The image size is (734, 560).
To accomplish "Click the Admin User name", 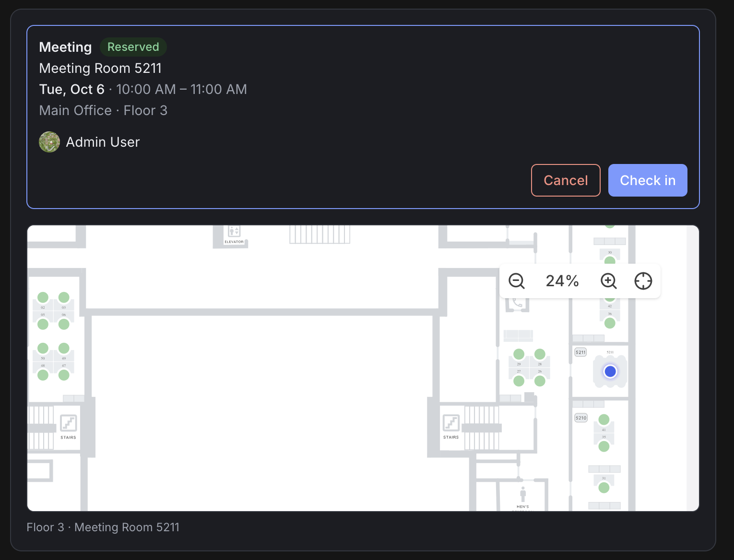I will coord(103,142).
